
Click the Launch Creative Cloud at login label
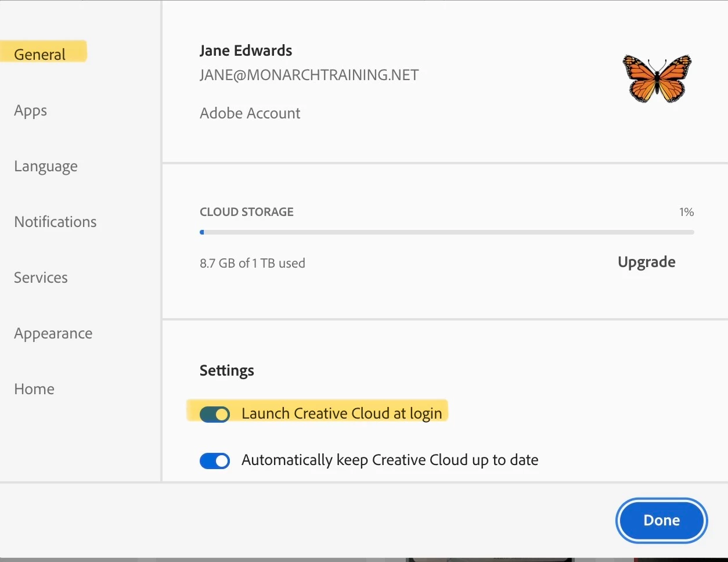coord(342,414)
